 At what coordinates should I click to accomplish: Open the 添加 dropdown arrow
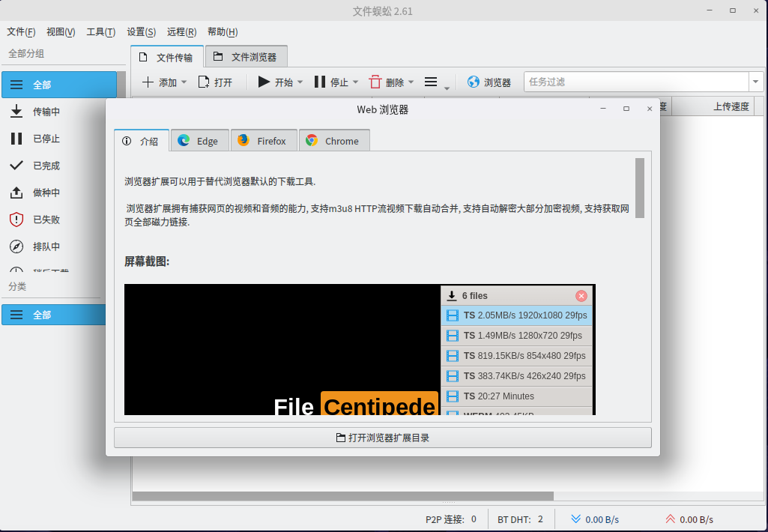(184, 82)
